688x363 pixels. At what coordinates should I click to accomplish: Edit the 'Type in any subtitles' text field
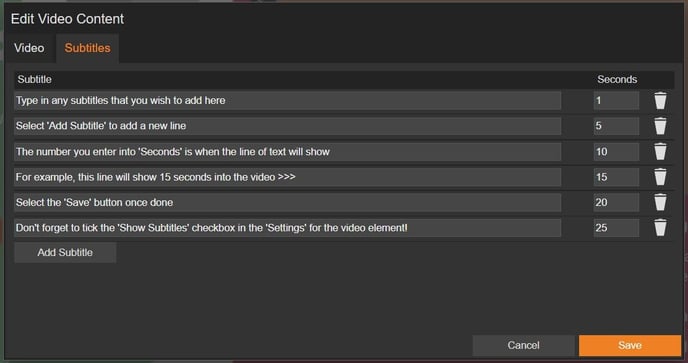[x=287, y=101]
